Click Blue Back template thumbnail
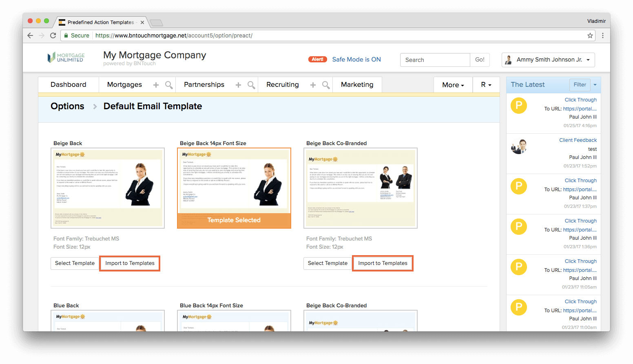The image size is (633, 364). click(108, 321)
